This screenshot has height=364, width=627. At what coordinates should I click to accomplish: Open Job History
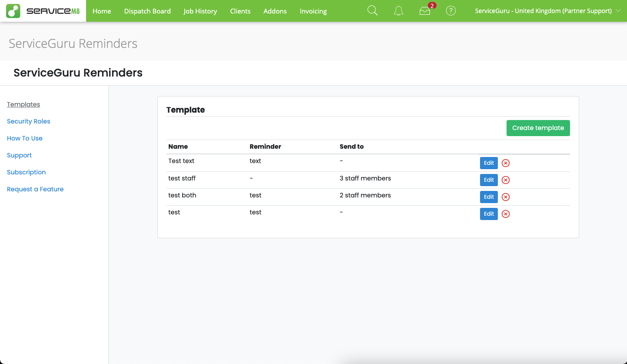pyautogui.click(x=200, y=11)
